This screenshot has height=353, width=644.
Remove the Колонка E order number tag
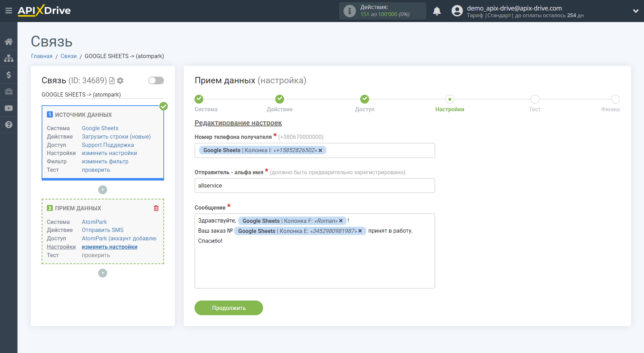pos(360,231)
